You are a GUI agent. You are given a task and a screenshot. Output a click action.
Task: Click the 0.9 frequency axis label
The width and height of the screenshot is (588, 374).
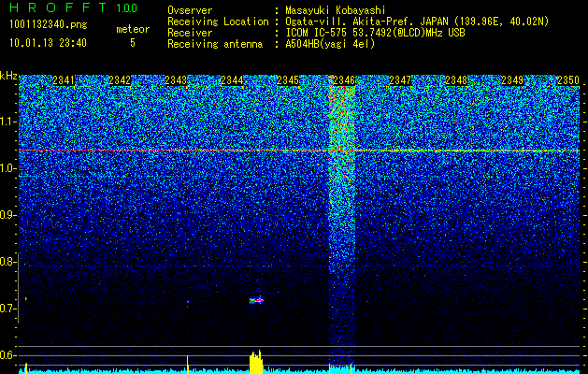(x=7, y=215)
